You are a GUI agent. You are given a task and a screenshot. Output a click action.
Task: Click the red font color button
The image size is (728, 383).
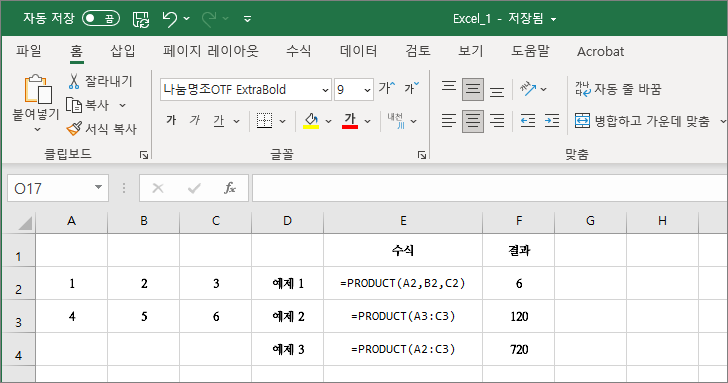tap(350, 121)
